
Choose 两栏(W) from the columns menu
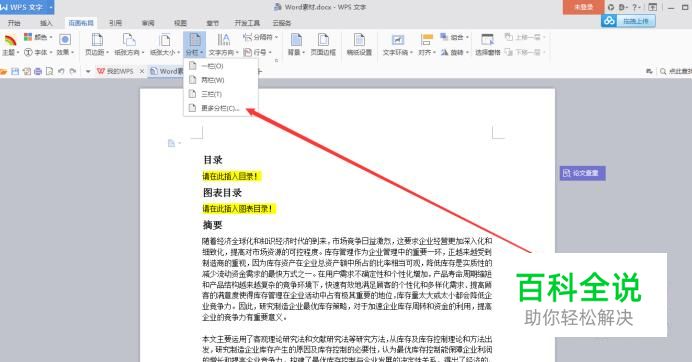[221, 80]
